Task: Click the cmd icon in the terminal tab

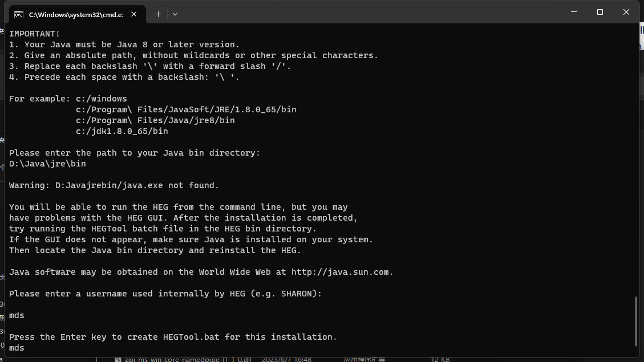Action: coord(19,15)
